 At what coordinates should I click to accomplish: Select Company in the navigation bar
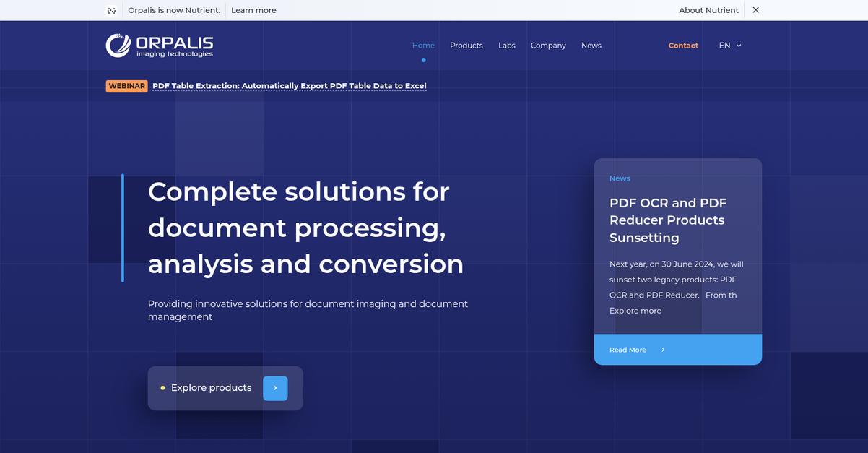coord(548,46)
